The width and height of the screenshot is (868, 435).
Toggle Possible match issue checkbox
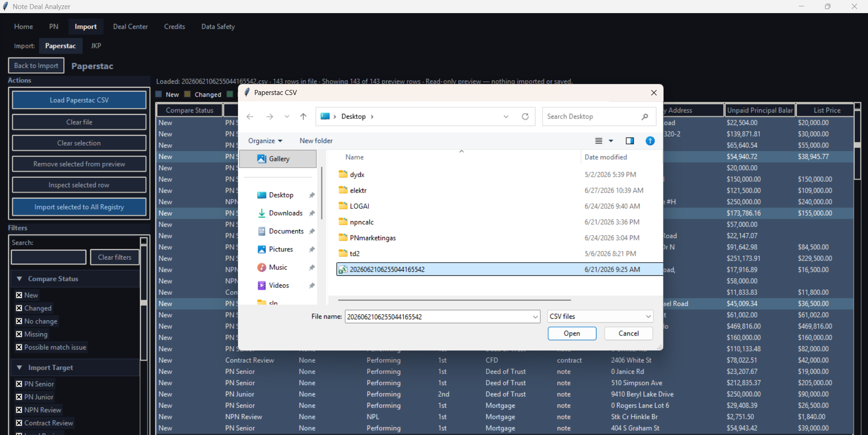pos(19,347)
